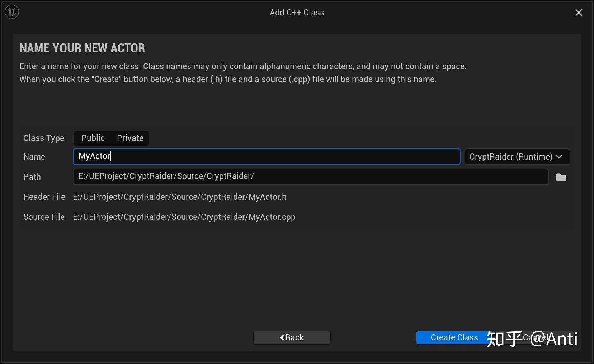The width and height of the screenshot is (594, 364).
Task: Click the MyActor.cpp source file path
Action: 184,217
